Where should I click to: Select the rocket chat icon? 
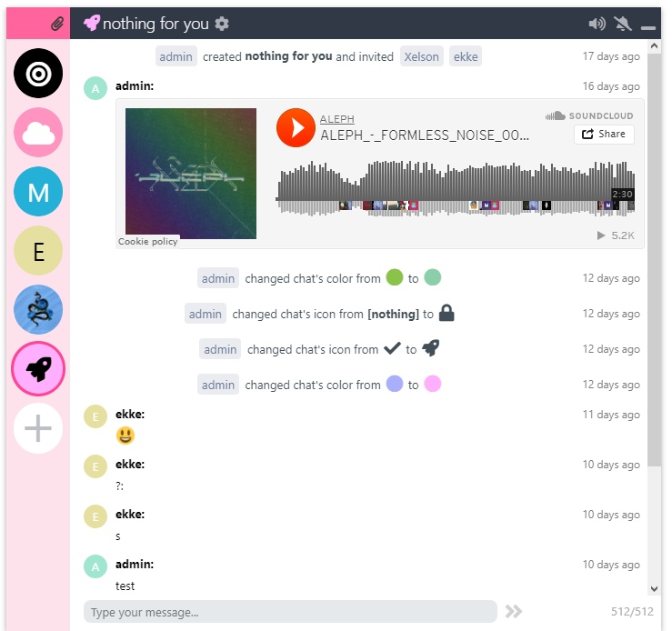coord(38,369)
